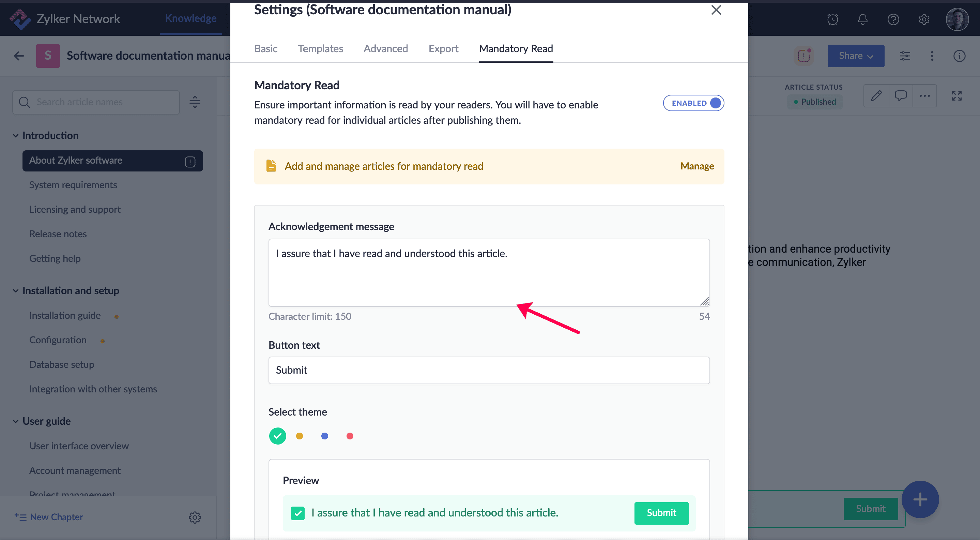
Task: Click the pencil edit article icon
Action: tap(876, 95)
